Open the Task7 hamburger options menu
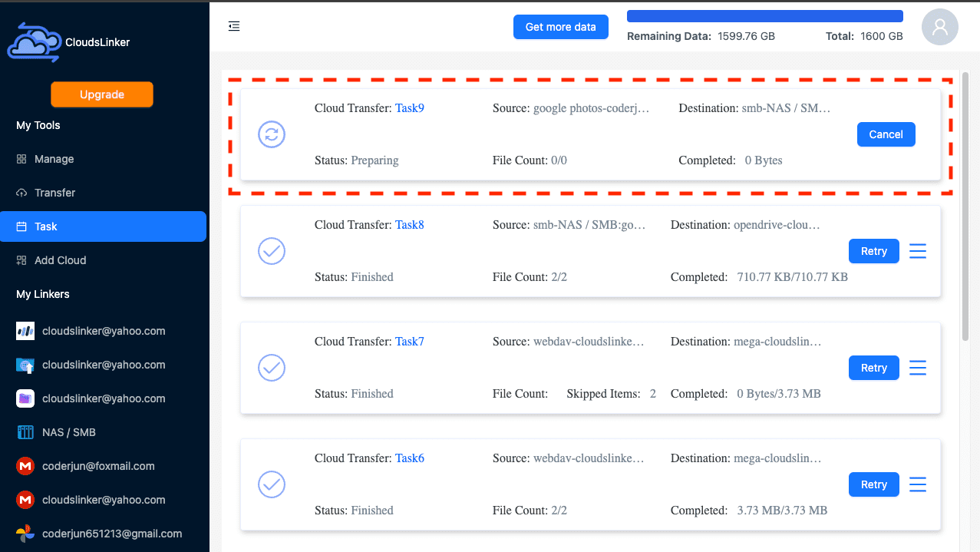The width and height of the screenshot is (980, 552). pos(918,368)
